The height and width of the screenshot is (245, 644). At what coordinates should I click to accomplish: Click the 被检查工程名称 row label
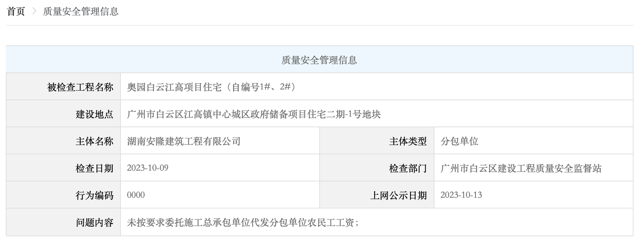[x=81, y=86]
